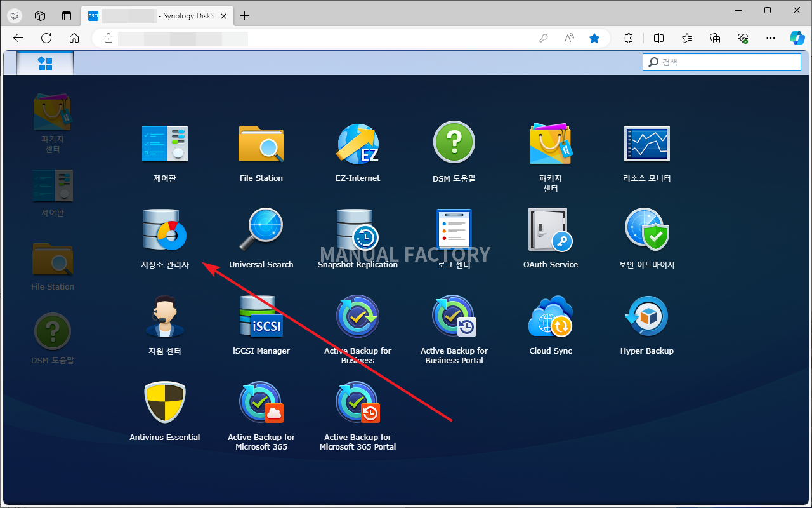Toggle the DSM main menu button
The image size is (812, 508).
[x=45, y=63]
